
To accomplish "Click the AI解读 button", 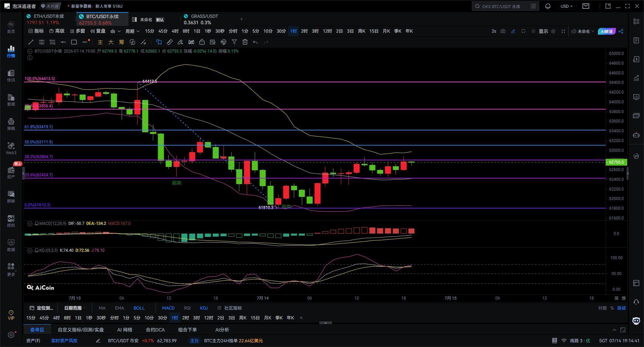I will [607, 31].
